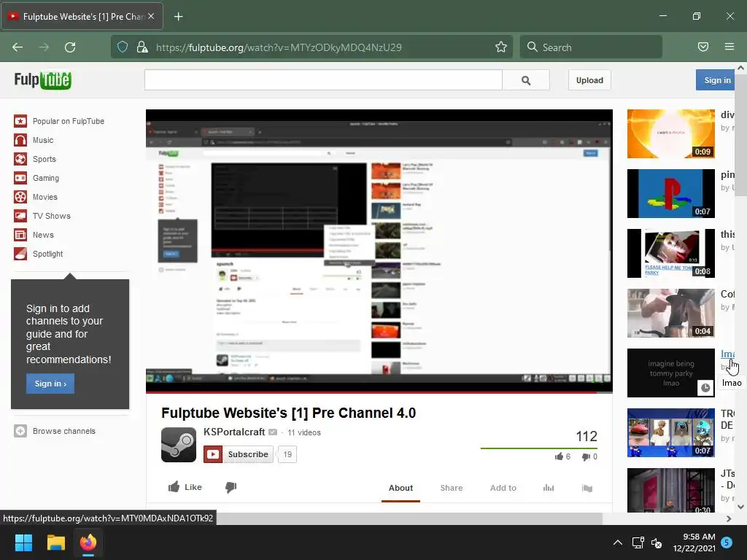
Task: Click the thumbs-down dislike icon
Action: [x=231, y=487]
